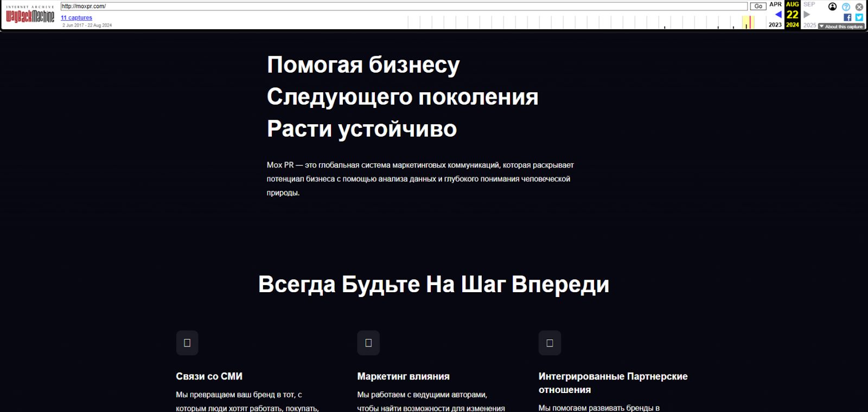Open the Wayback help question icon

[x=846, y=7]
